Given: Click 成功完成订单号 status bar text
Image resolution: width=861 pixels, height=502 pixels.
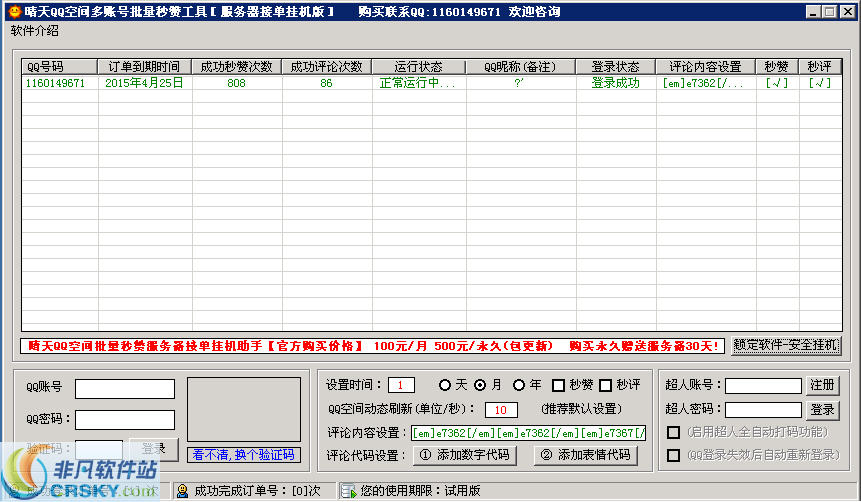Looking at the screenshot, I should (257, 490).
